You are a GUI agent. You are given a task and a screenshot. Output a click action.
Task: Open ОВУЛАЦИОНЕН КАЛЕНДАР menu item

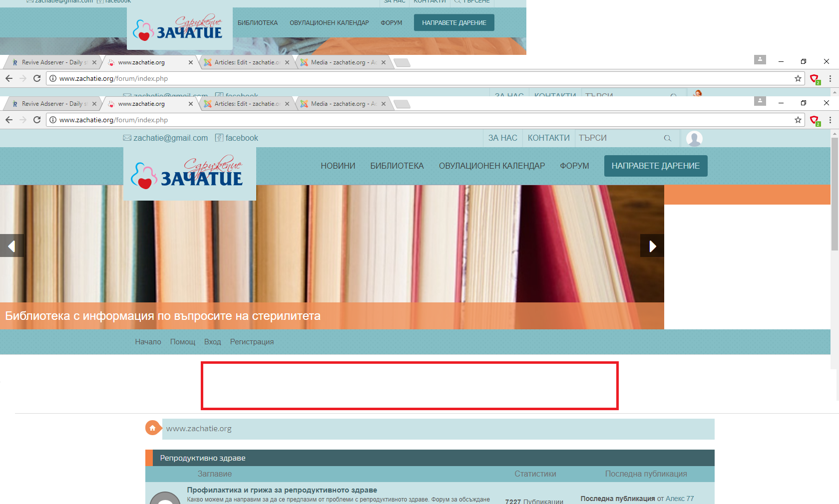(491, 166)
